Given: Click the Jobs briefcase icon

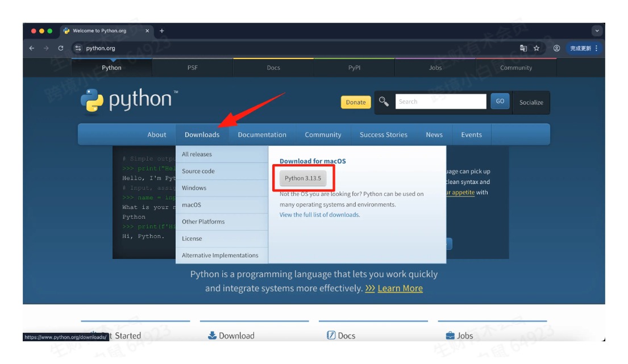Looking at the screenshot, I should point(450,335).
